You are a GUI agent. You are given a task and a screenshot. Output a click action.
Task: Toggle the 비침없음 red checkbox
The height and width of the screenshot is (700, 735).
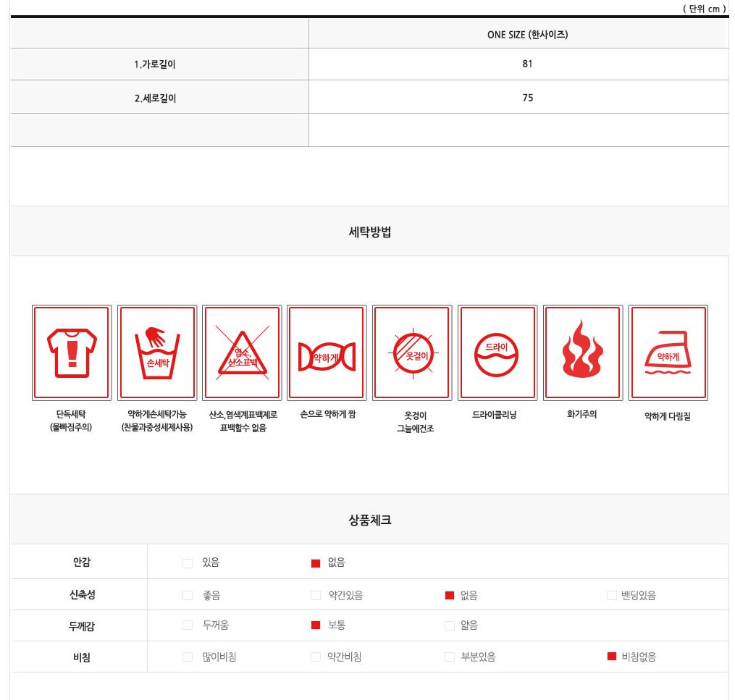[611, 657]
